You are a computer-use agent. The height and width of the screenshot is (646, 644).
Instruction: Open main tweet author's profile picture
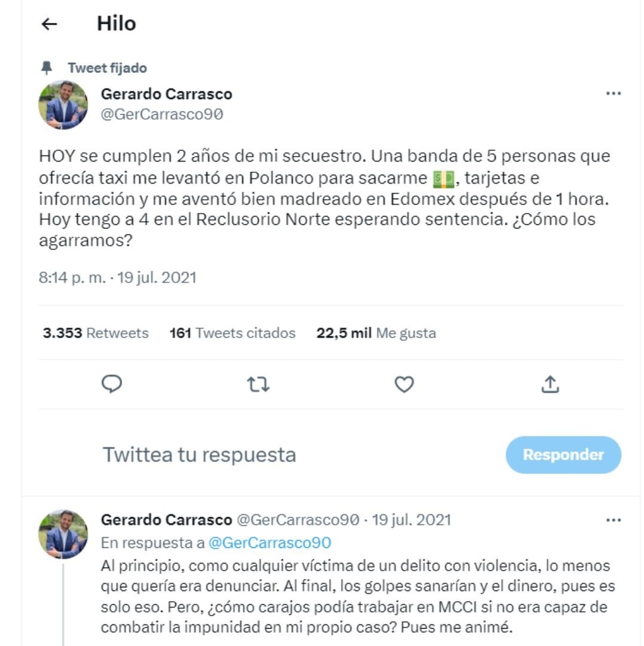pos(63,105)
